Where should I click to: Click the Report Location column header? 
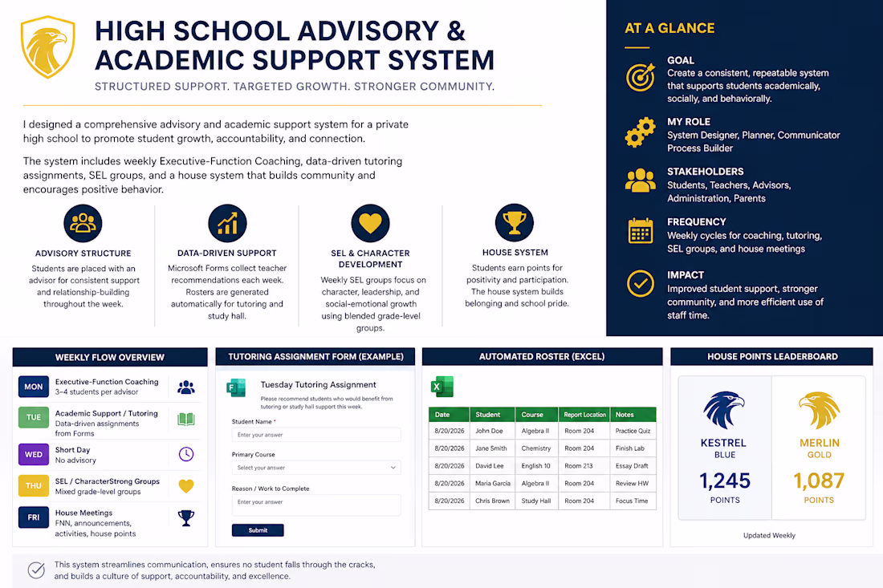(584, 415)
